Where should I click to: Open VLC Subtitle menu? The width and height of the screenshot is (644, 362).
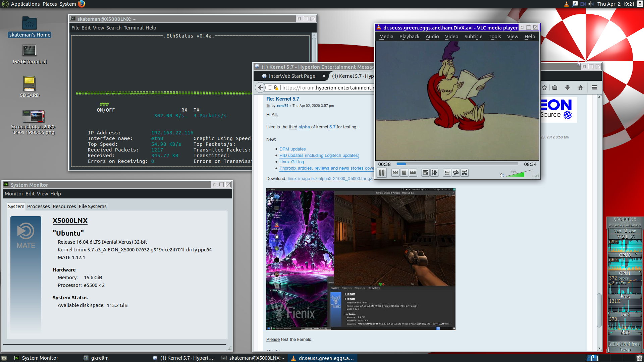click(473, 37)
